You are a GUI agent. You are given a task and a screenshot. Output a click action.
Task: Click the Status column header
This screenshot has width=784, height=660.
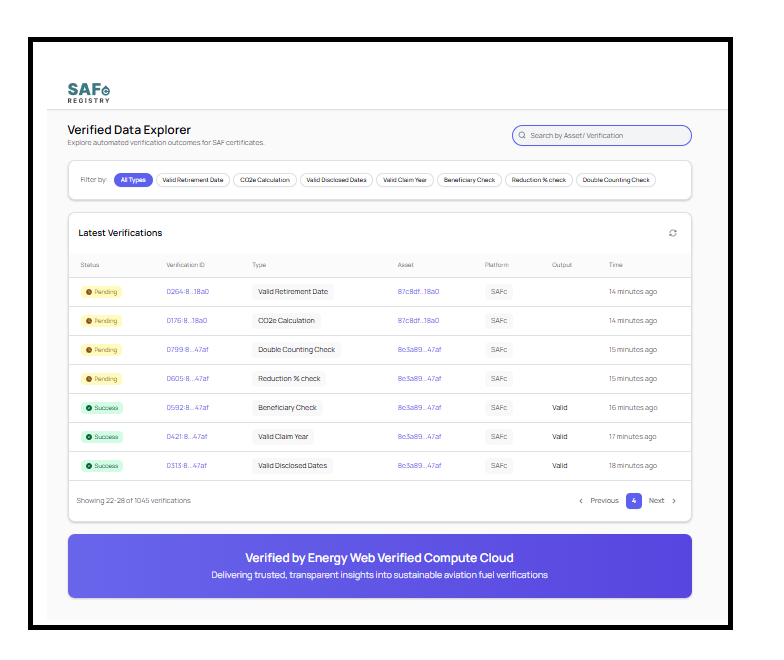(x=90, y=265)
